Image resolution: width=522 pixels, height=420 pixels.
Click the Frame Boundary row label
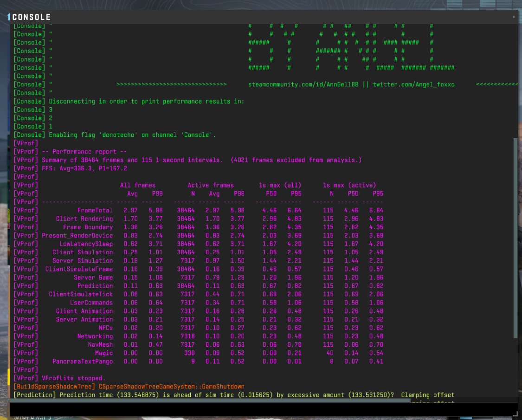pos(88,227)
